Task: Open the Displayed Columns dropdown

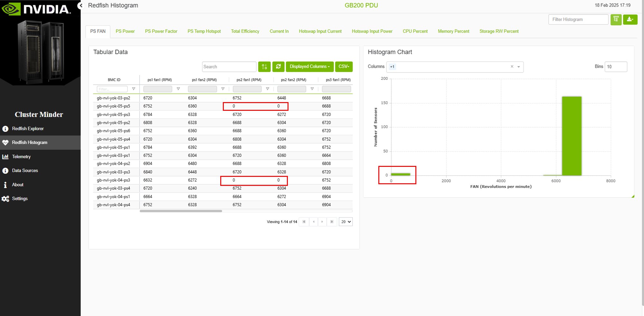Action: click(x=310, y=67)
